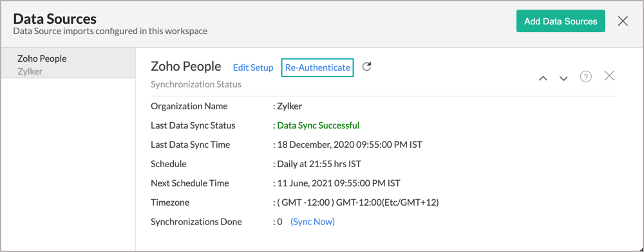Open help via the question mark icon

pyautogui.click(x=585, y=76)
